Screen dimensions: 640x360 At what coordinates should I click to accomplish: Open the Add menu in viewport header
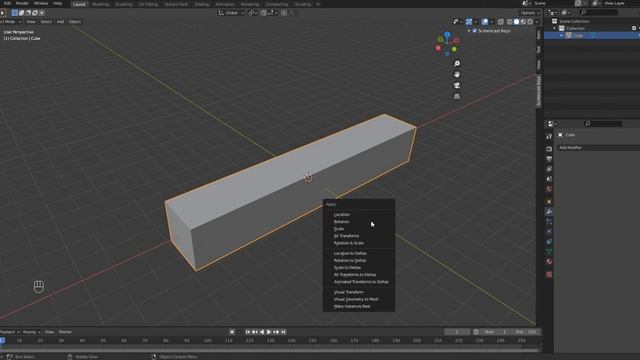pos(60,22)
